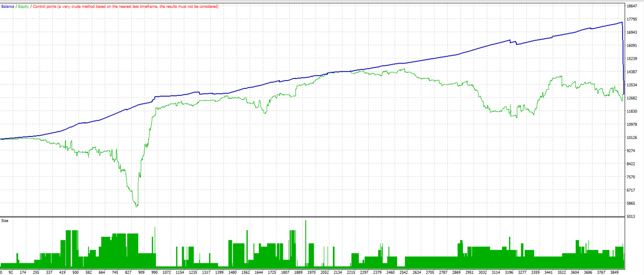The width and height of the screenshot is (644, 275).
Task: Select the 2787 trade-number label
Action: (443, 272)
